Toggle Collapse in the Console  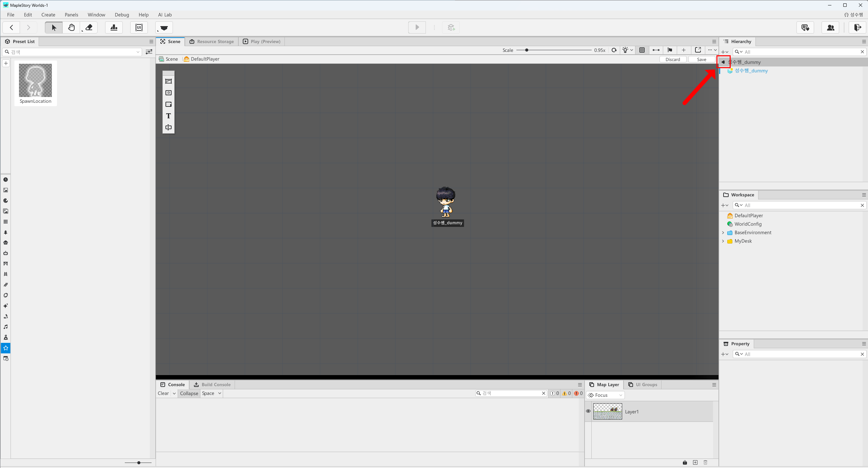(189, 393)
